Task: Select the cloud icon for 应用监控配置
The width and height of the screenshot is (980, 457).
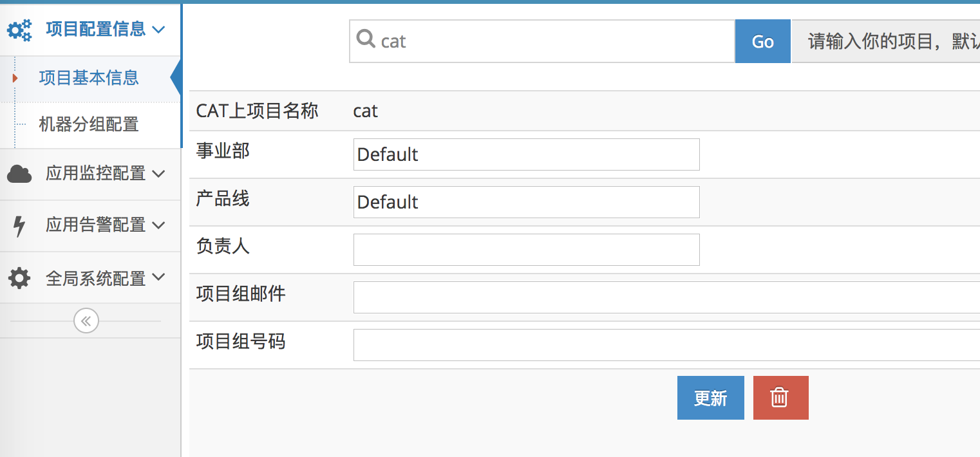Action: (19, 173)
